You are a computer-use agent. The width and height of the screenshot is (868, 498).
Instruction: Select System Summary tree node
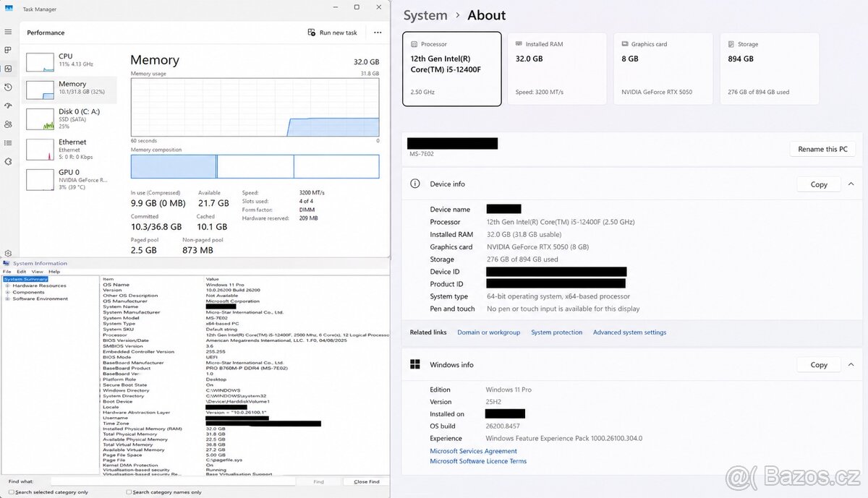point(25,279)
